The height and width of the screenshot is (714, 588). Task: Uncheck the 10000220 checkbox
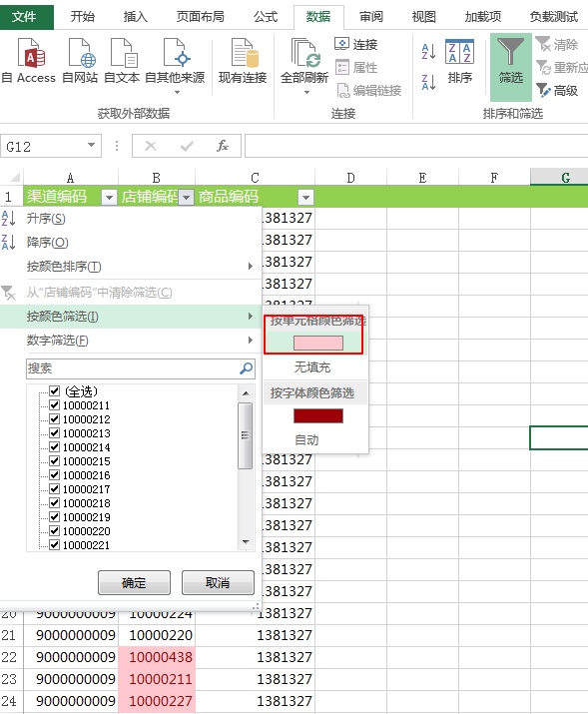(x=54, y=530)
